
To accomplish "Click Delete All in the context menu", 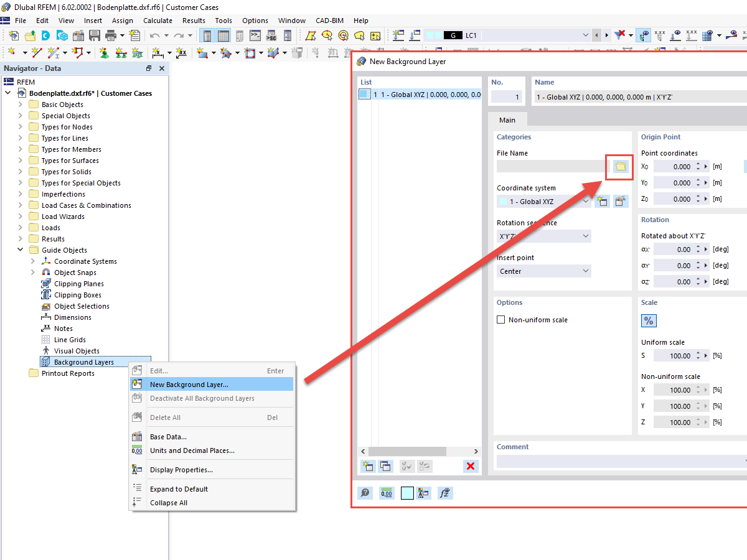I will coord(168,417).
